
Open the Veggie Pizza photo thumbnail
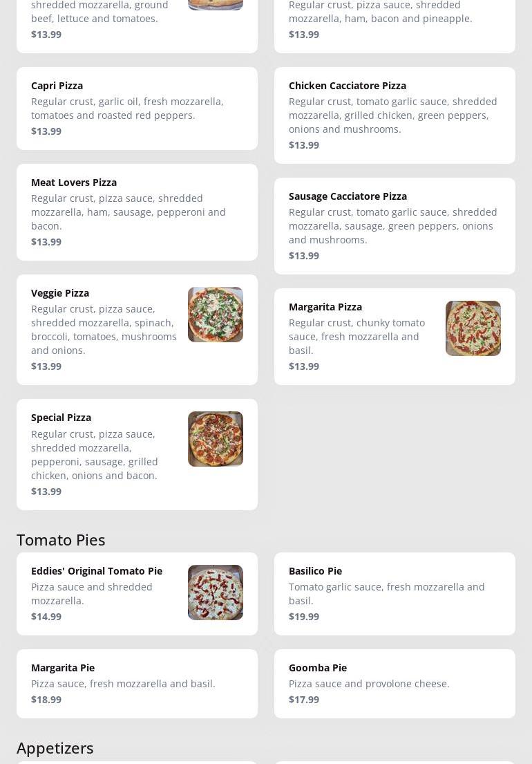point(215,315)
